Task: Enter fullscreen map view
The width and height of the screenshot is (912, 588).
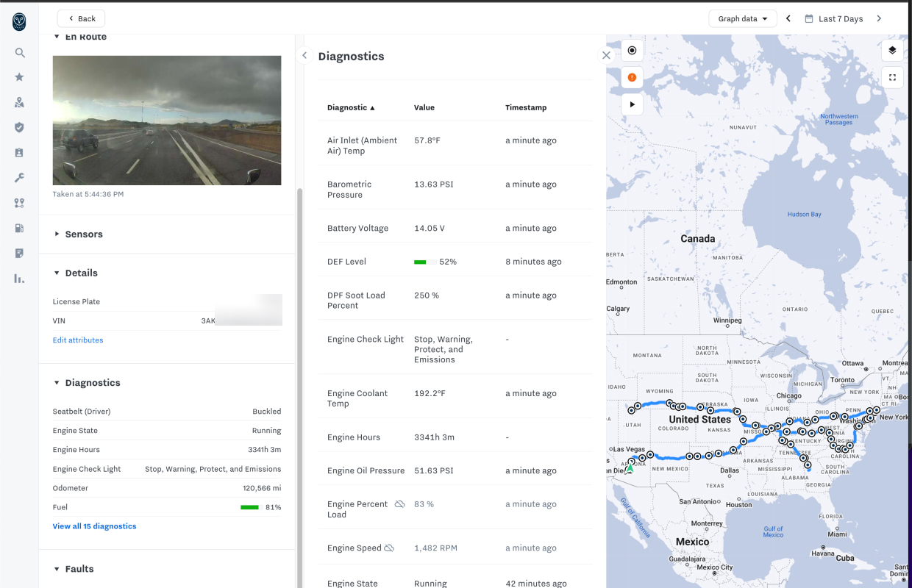Action: [x=892, y=77]
